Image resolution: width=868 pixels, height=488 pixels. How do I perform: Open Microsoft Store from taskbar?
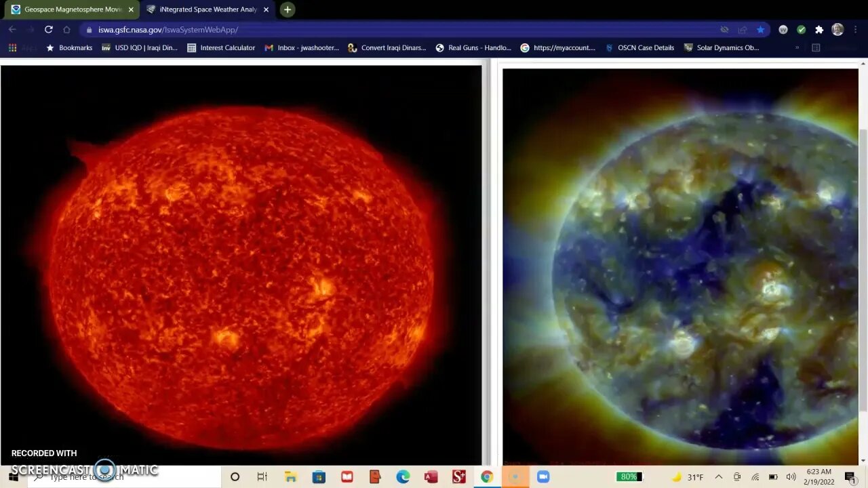[319, 477]
